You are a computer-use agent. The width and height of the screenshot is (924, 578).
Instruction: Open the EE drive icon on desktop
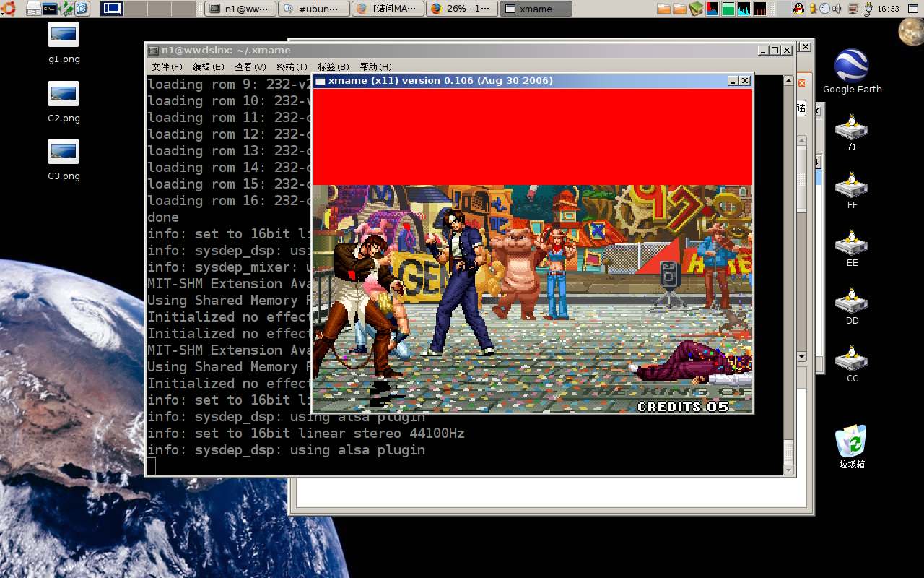(x=852, y=247)
